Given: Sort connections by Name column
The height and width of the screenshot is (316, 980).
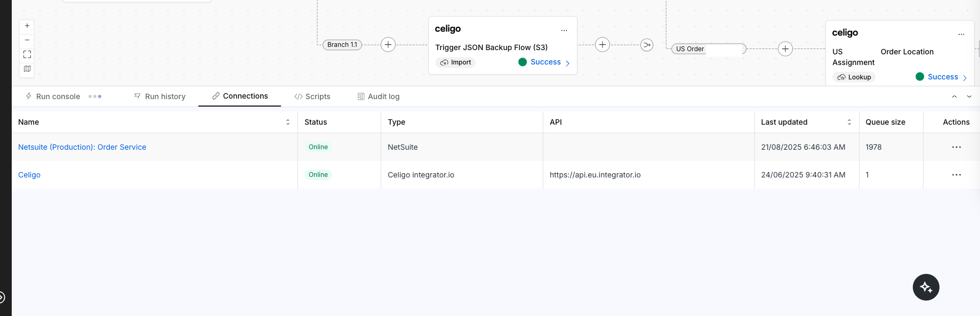Looking at the screenshot, I should [x=288, y=122].
